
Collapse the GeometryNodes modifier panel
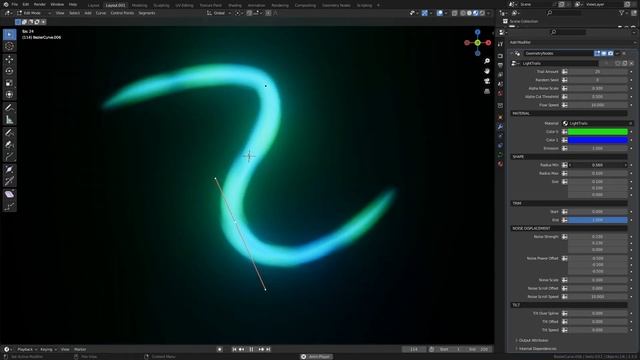coord(512,53)
